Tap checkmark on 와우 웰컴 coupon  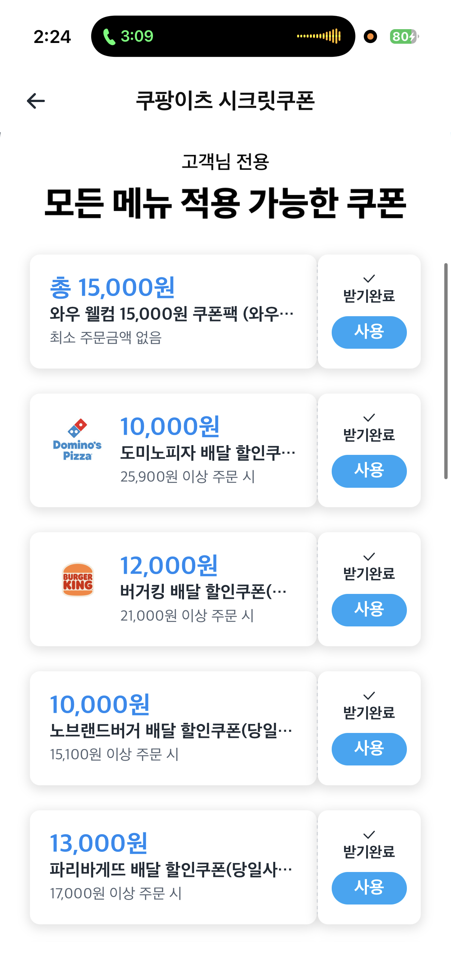point(369,278)
